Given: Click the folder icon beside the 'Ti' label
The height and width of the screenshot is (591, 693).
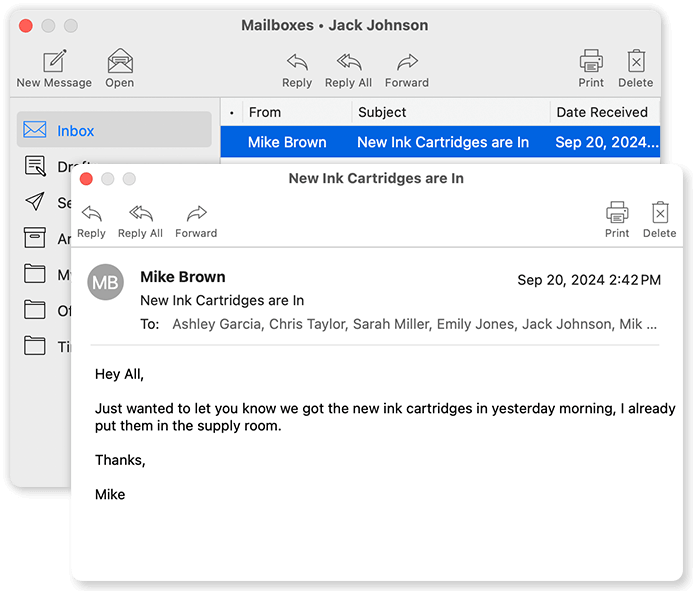Looking at the screenshot, I should (34, 346).
